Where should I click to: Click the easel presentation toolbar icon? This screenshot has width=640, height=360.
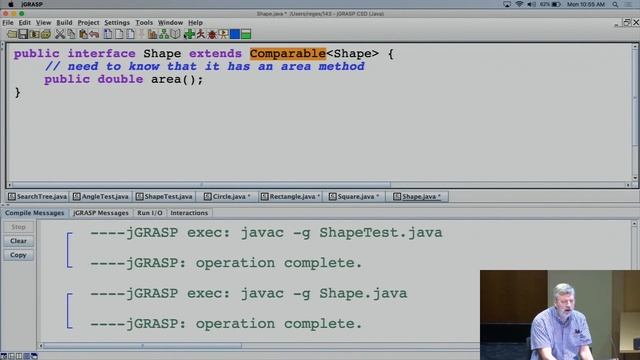223,34
